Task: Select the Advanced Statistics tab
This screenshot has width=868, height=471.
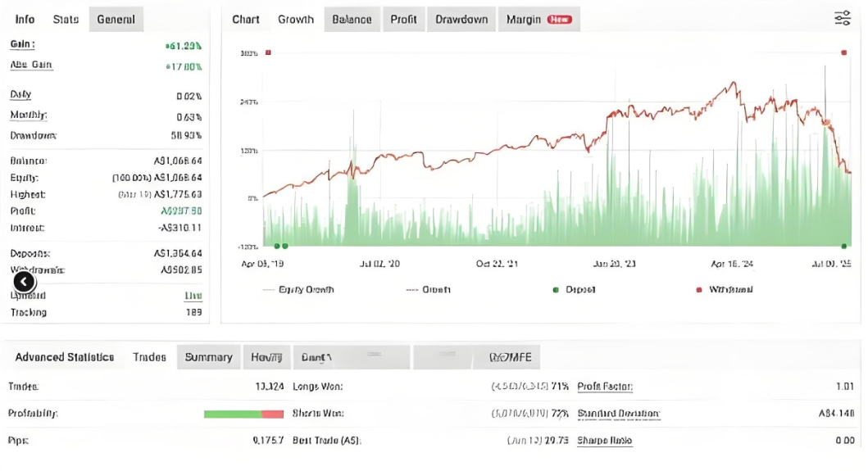Action: point(64,357)
